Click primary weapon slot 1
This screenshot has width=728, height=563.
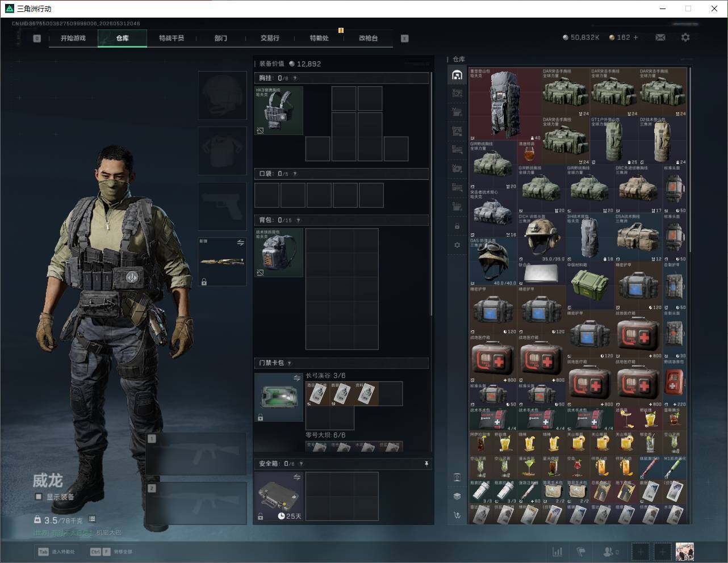pos(196,454)
